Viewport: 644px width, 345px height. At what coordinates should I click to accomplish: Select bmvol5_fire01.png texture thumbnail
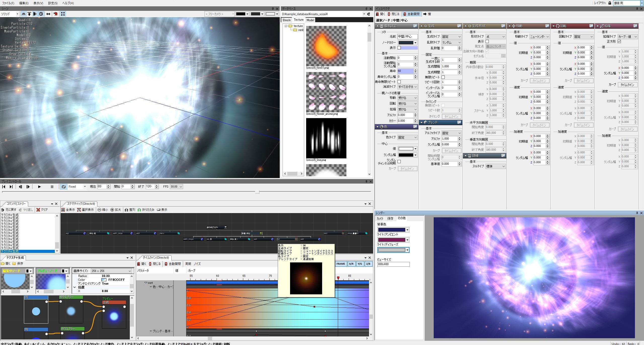coord(326,46)
